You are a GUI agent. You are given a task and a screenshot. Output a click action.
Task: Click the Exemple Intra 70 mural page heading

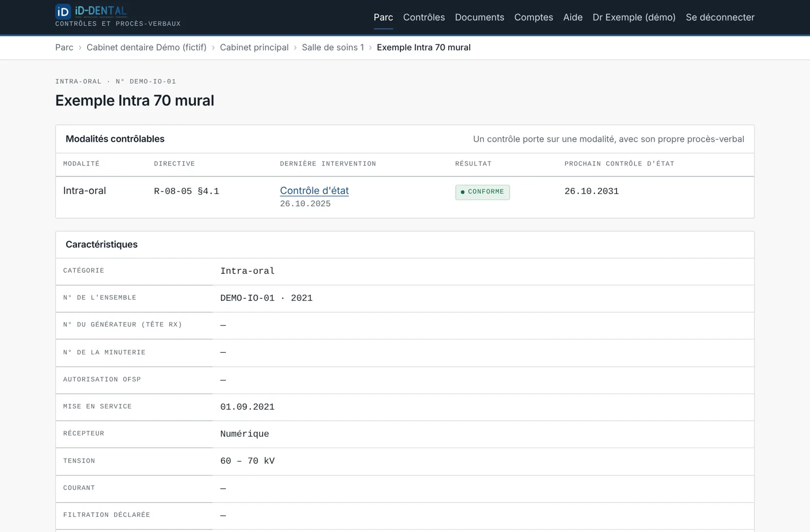point(135,100)
